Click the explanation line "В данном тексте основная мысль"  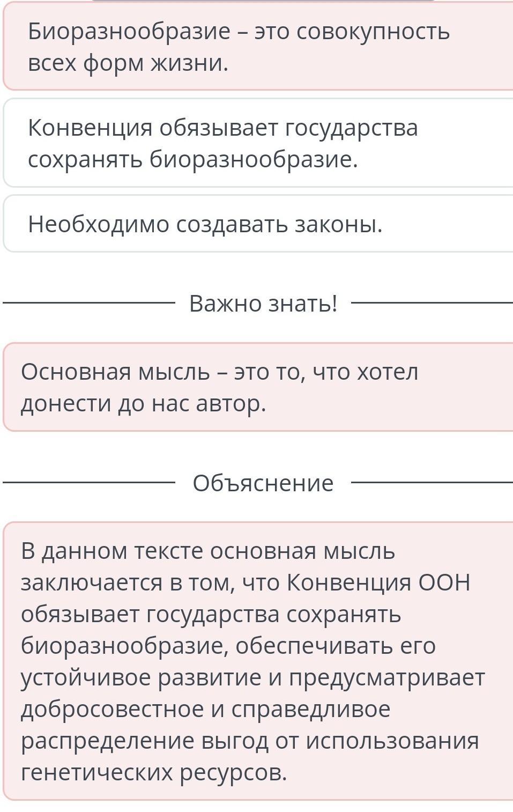pos(208,551)
